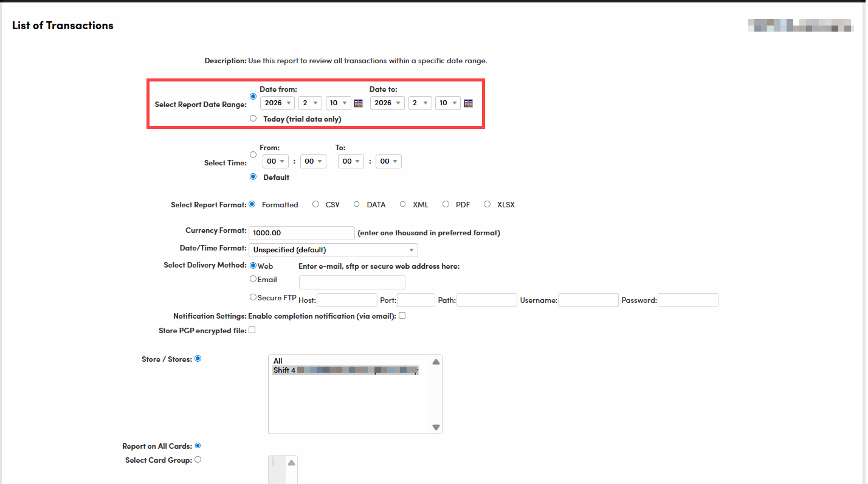
Task: Open the Date from year dropdown
Action: [x=278, y=103]
